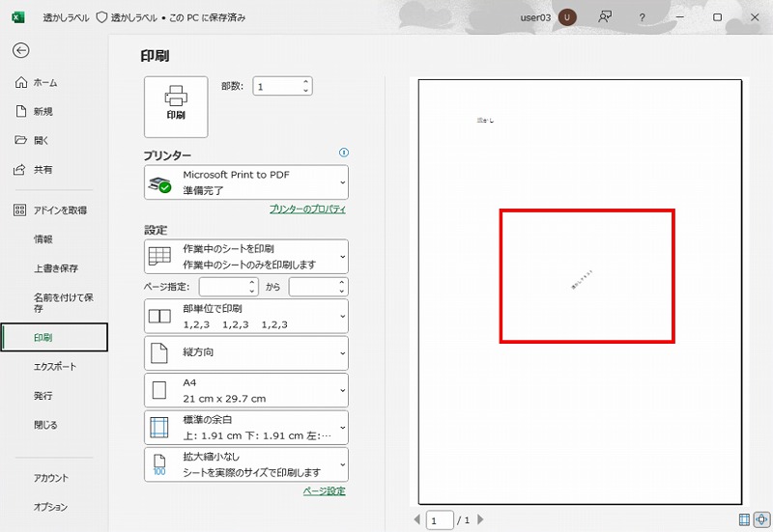Go to next preview page
Viewport: 773px width, 532px height.
480,519
